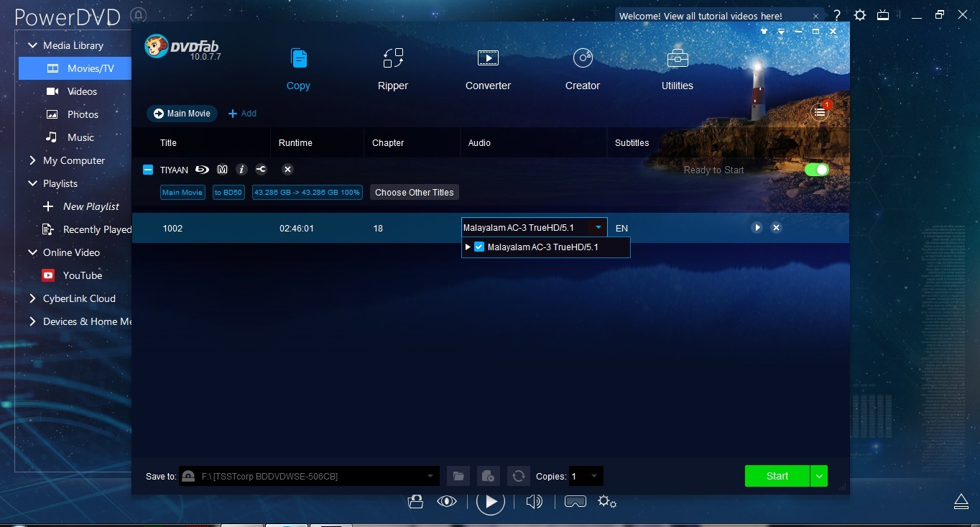
Task: Click Choose Other Titles button
Action: click(414, 193)
